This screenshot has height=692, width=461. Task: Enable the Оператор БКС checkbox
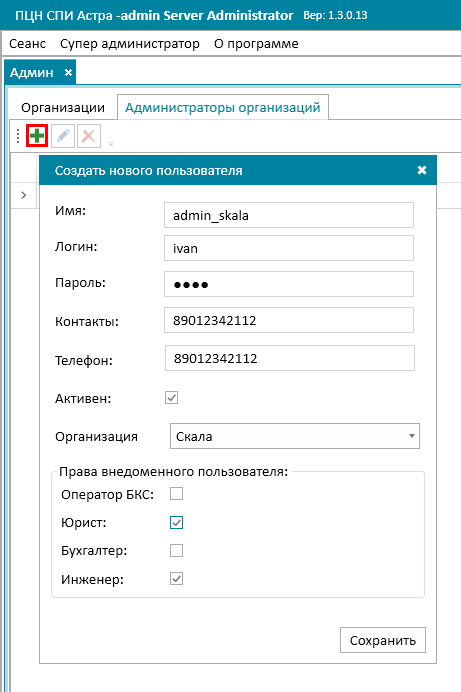176,494
